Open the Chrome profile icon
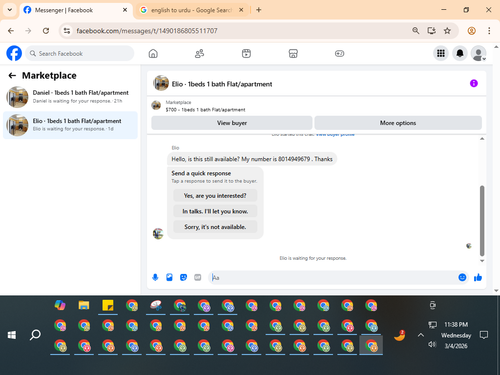The width and height of the screenshot is (500, 375). [471, 31]
